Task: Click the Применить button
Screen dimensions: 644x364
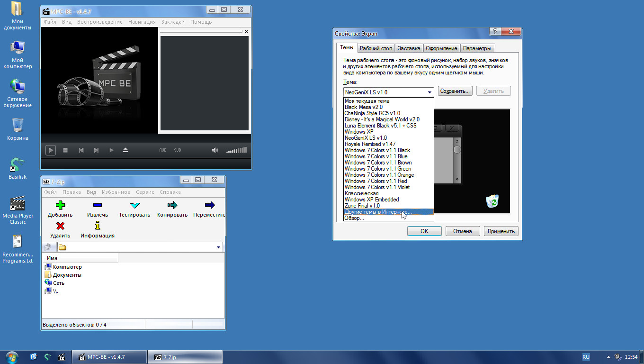Action: 501,231
